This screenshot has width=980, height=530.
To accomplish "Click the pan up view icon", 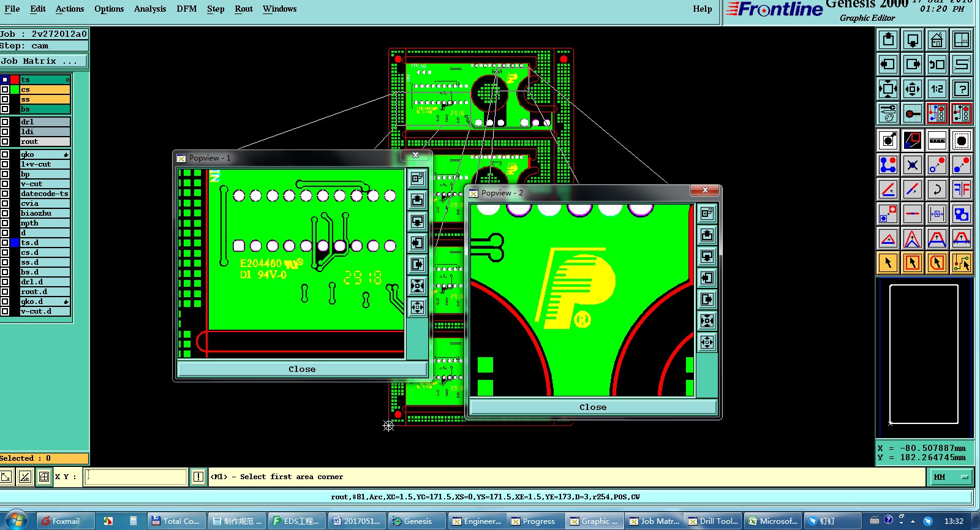I will pyautogui.click(x=888, y=40).
